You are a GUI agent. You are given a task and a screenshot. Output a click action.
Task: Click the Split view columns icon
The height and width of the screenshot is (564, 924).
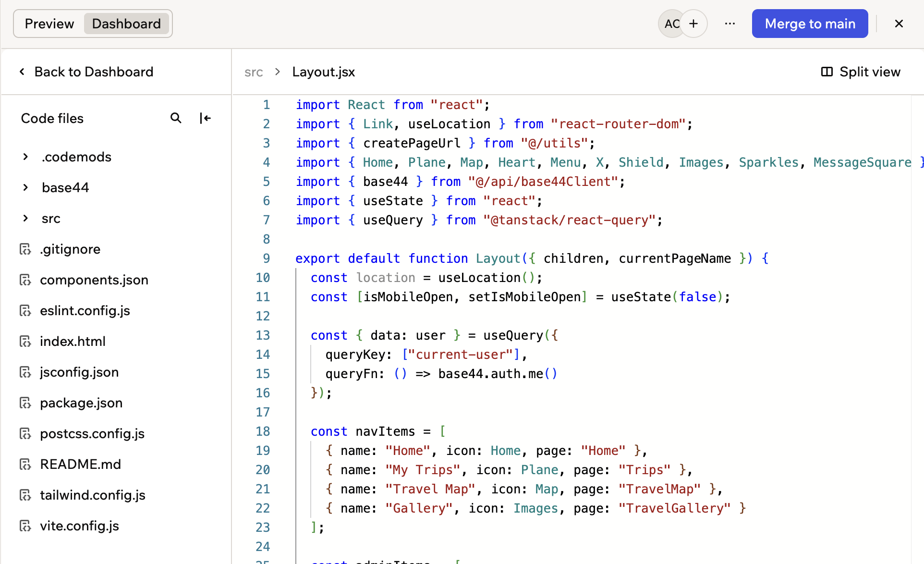point(827,72)
